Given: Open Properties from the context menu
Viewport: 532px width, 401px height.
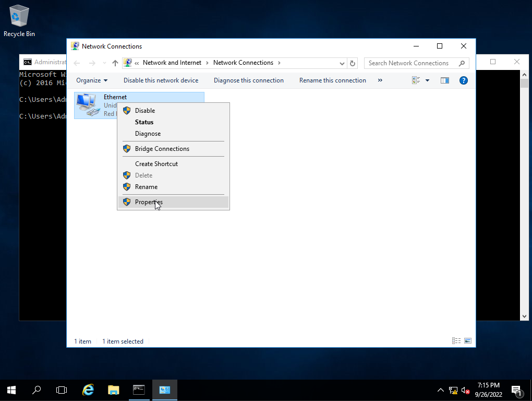Looking at the screenshot, I should click(x=173, y=202).
